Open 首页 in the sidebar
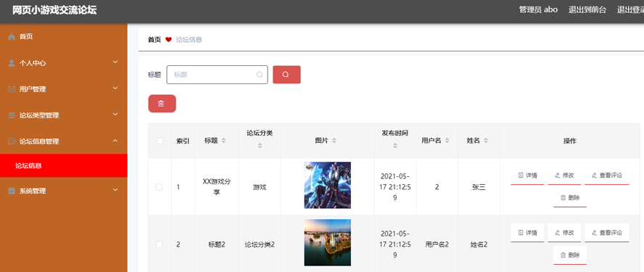The width and height of the screenshot is (644, 272). click(64, 37)
